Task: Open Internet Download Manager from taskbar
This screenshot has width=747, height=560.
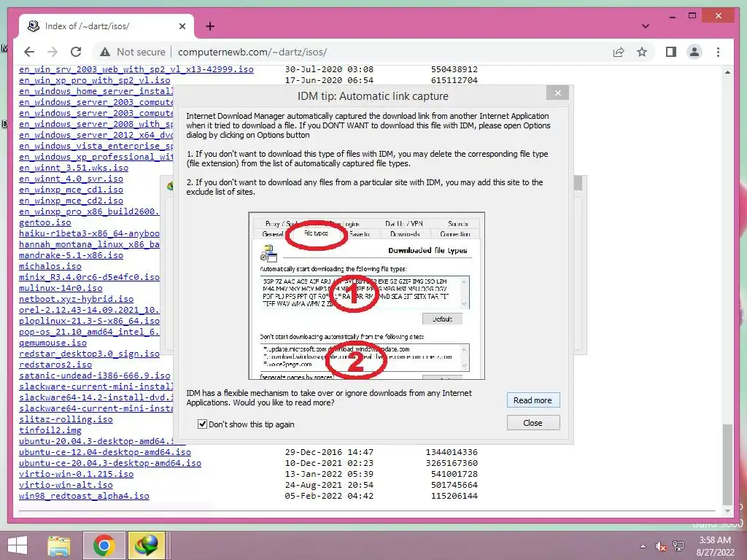Action: click(147, 545)
